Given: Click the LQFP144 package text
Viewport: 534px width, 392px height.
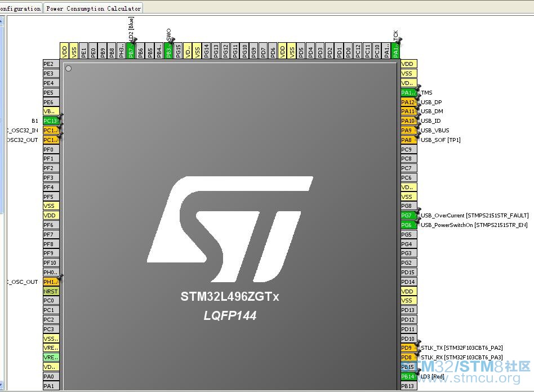Looking at the screenshot, I should [x=230, y=316].
